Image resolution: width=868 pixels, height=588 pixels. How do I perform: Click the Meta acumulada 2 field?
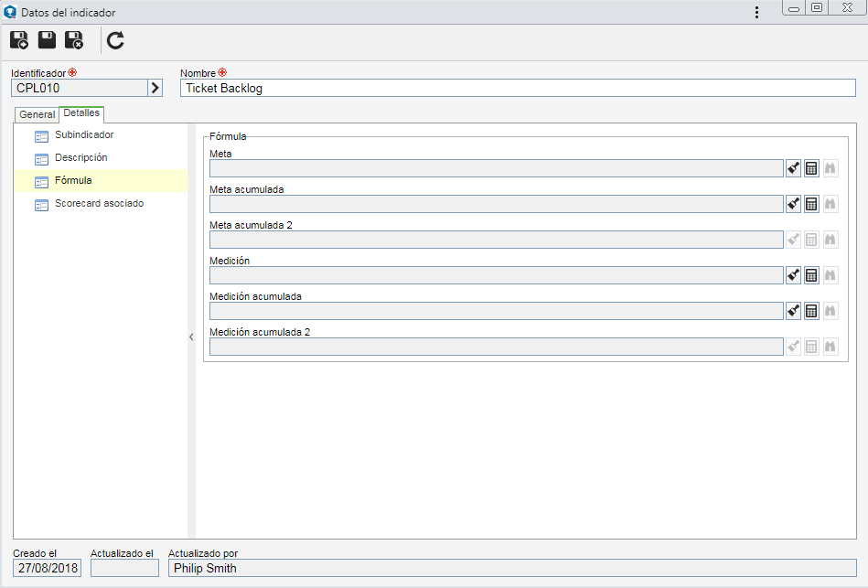[497, 240]
